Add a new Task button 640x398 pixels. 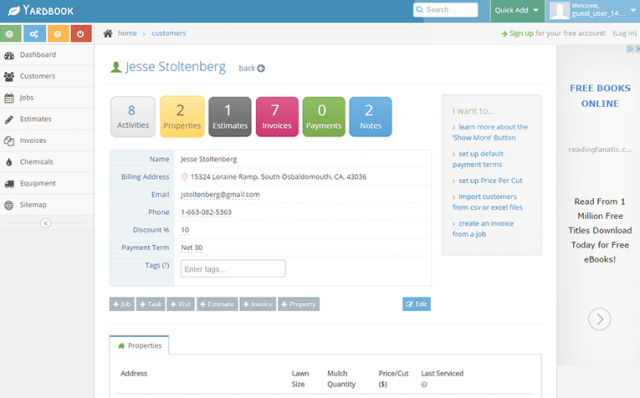[x=151, y=304]
